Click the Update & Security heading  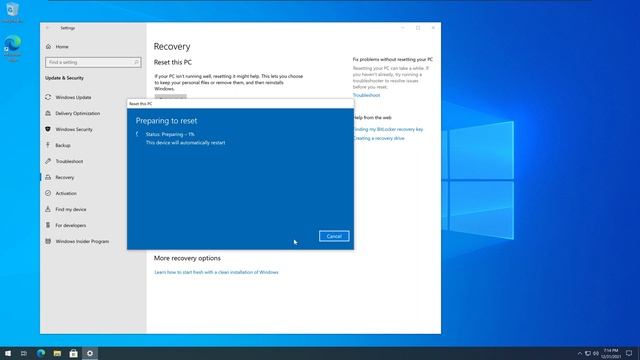tap(64, 78)
